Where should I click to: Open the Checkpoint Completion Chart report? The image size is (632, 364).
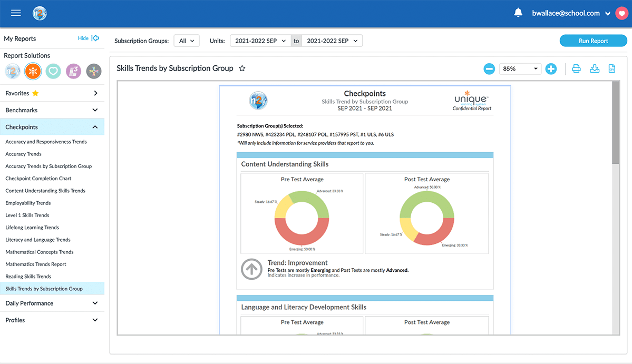[x=38, y=179]
